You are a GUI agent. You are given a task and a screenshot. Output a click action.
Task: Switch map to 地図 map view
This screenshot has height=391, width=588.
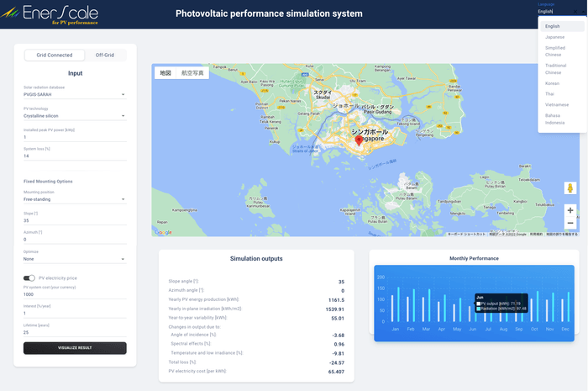click(x=165, y=73)
